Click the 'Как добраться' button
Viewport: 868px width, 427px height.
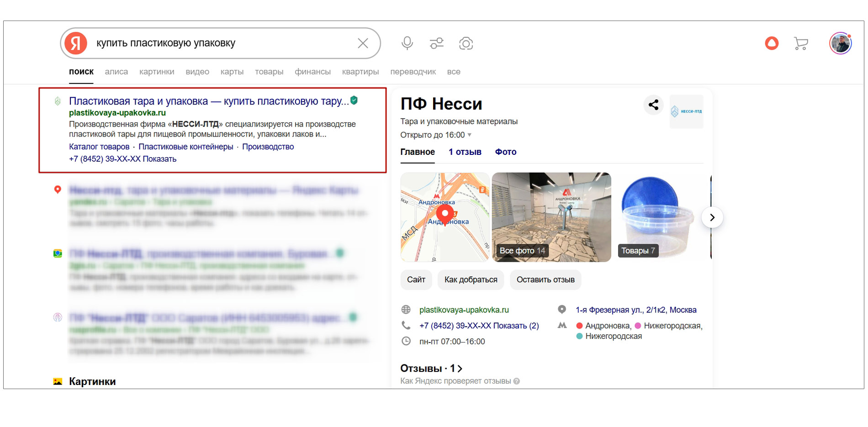(x=471, y=279)
